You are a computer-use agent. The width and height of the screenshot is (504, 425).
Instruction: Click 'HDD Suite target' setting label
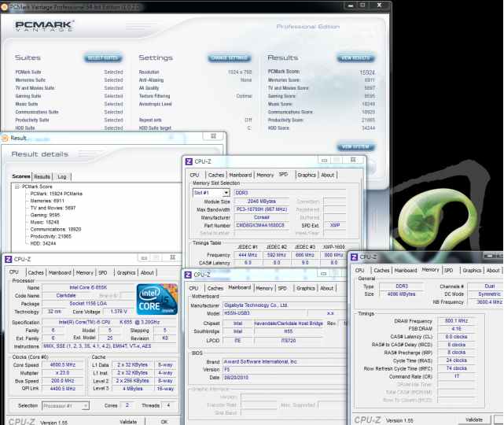(x=155, y=128)
